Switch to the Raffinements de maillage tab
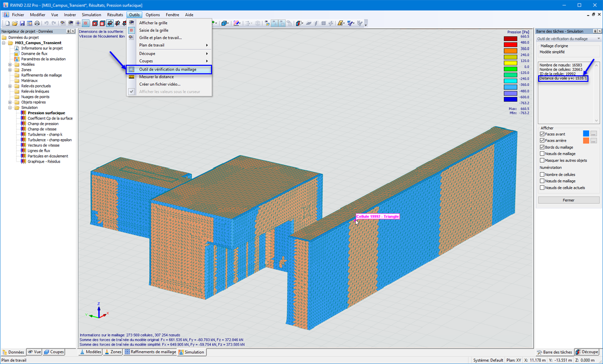The width and height of the screenshot is (603, 364). tap(150, 352)
